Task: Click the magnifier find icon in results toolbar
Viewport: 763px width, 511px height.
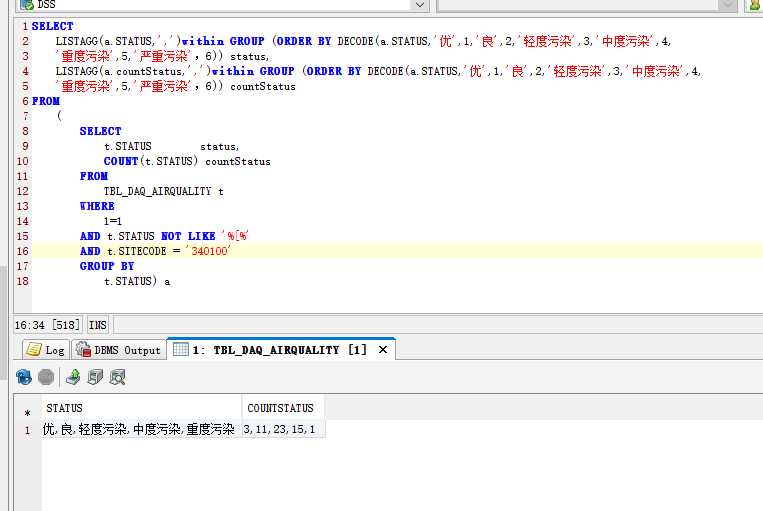Action: pyautogui.click(x=118, y=377)
